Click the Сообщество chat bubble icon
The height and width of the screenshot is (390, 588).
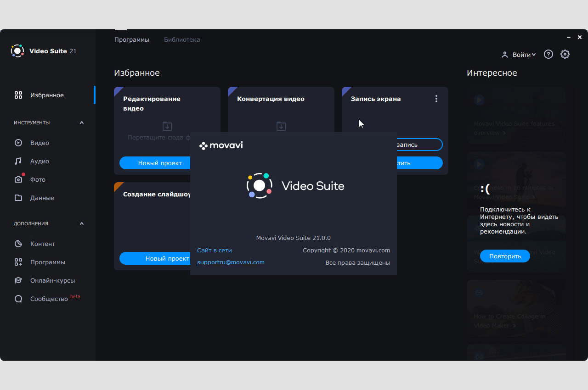click(18, 299)
